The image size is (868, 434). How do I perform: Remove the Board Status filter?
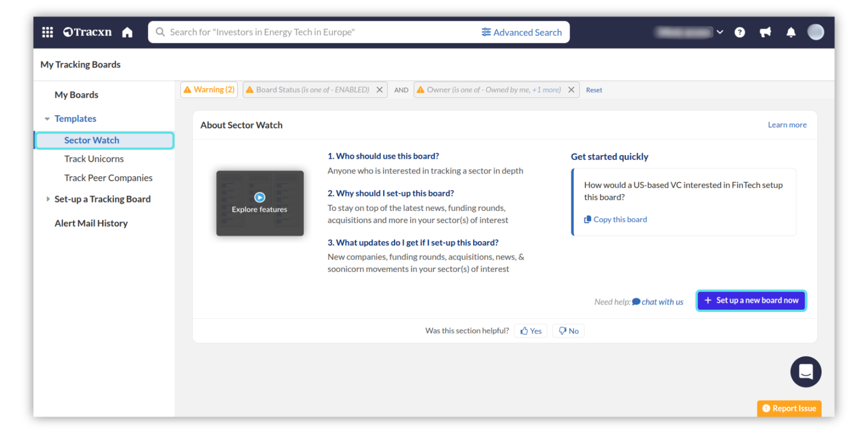tap(380, 90)
